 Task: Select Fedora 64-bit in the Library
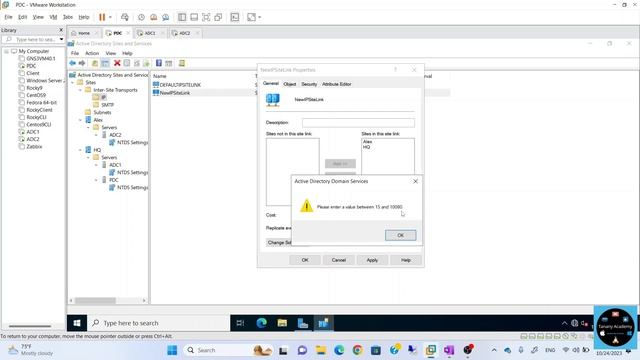[41, 102]
